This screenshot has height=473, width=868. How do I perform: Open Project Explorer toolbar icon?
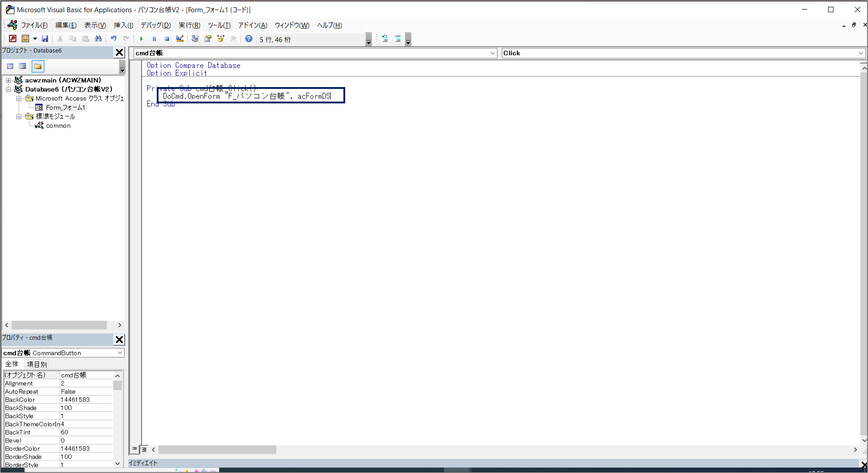tap(195, 39)
